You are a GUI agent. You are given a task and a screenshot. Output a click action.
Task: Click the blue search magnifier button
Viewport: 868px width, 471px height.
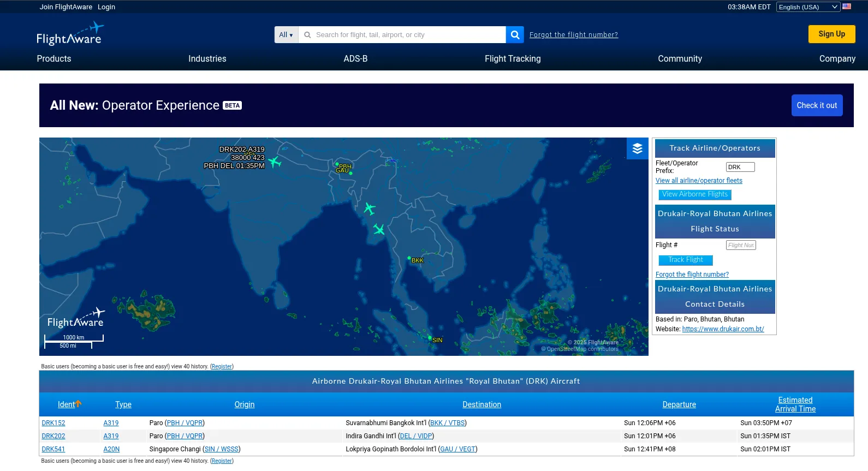pyautogui.click(x=515, y=35)
